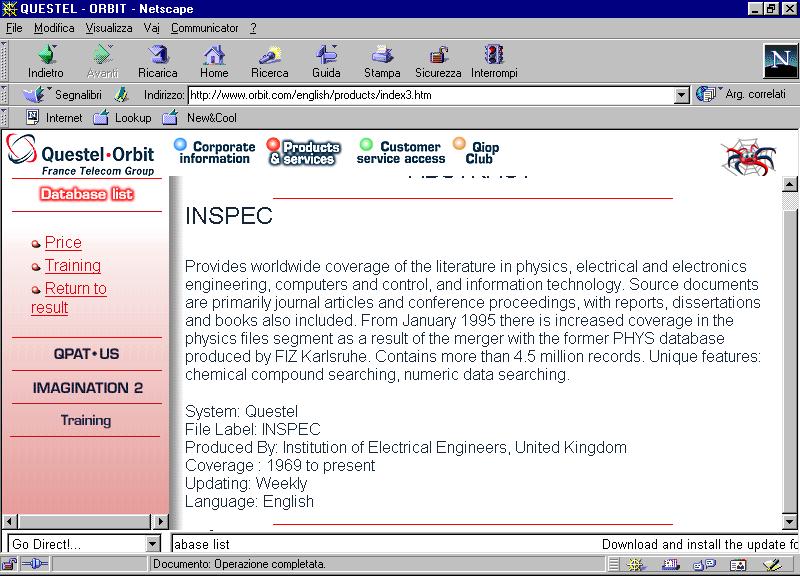Open the Price link

coord(63,242)
